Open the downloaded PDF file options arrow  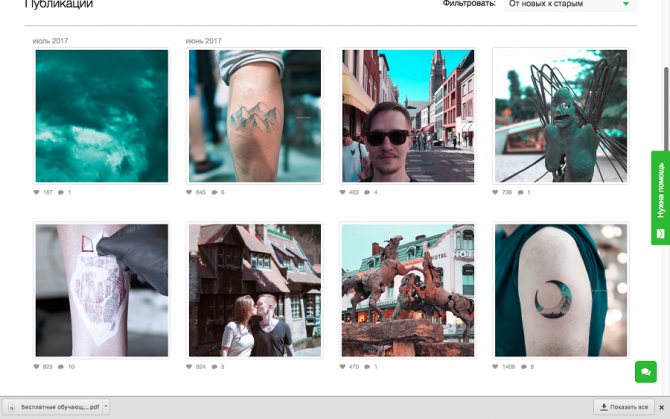click(x=106, y=407)
